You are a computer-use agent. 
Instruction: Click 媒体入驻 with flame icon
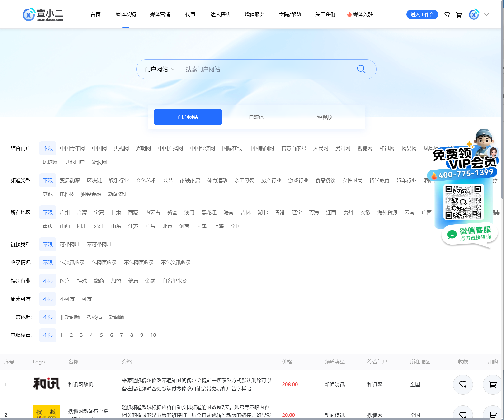point(360,15)
